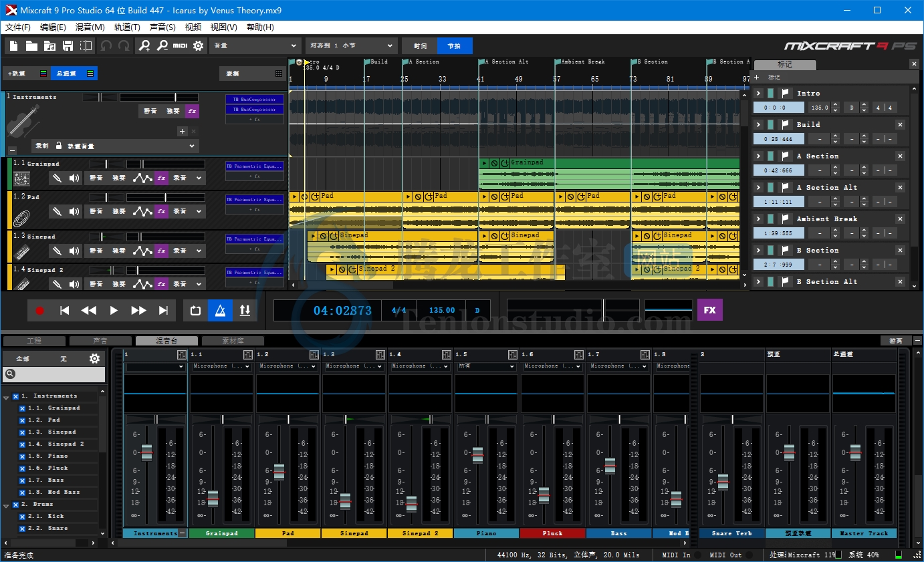Open the input dropdown on mixer channel 1.2

[x=287, y=366]
